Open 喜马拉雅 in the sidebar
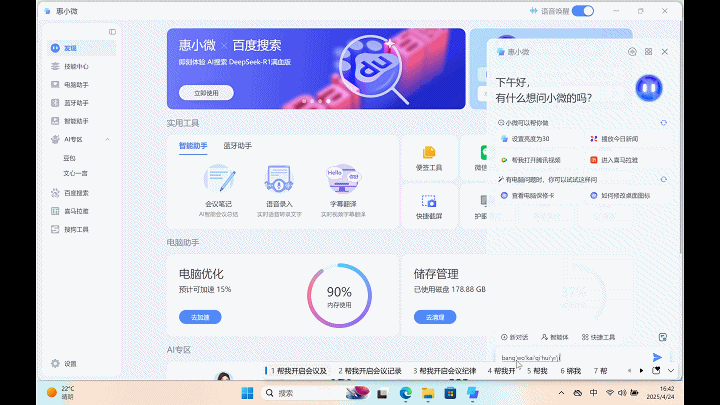The image size is (720, 405). tap(81, 211)
